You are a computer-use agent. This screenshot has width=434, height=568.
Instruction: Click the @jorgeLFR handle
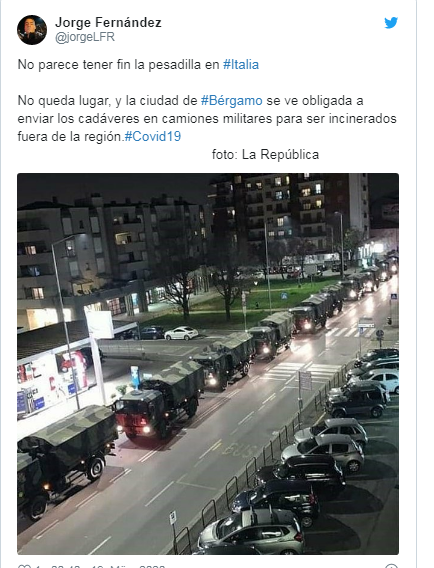click(x=85, y=37)
